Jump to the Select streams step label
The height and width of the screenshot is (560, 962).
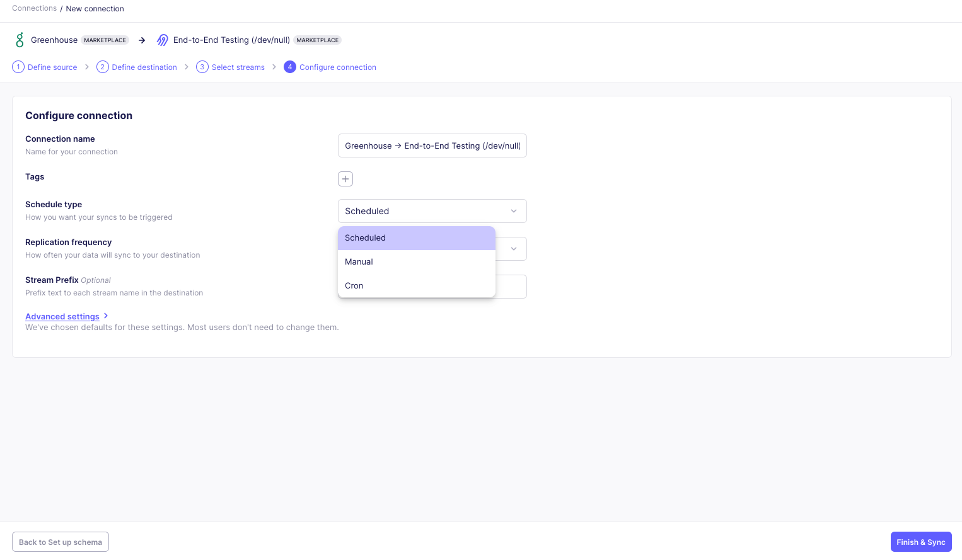click(238, 67)
